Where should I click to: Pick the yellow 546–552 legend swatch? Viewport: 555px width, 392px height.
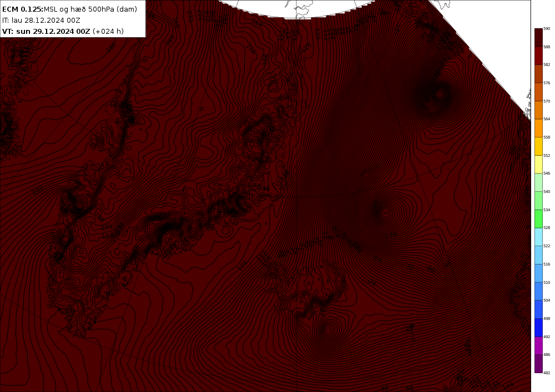tap(538, 164)
